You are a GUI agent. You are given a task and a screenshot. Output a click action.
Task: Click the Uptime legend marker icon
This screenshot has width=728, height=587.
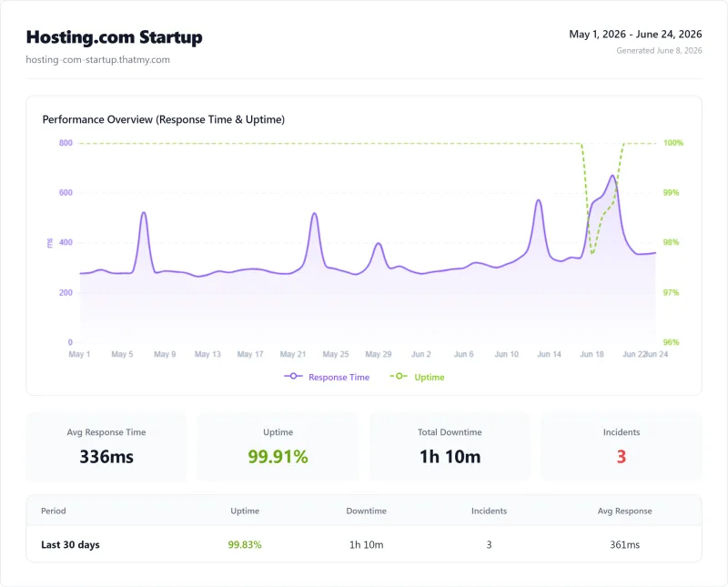tap(399, 376)
